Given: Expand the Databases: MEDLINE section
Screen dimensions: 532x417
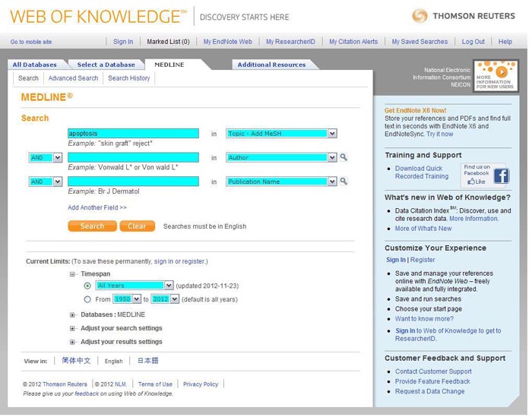Looking at the screenshot, I should click(73, 314).
